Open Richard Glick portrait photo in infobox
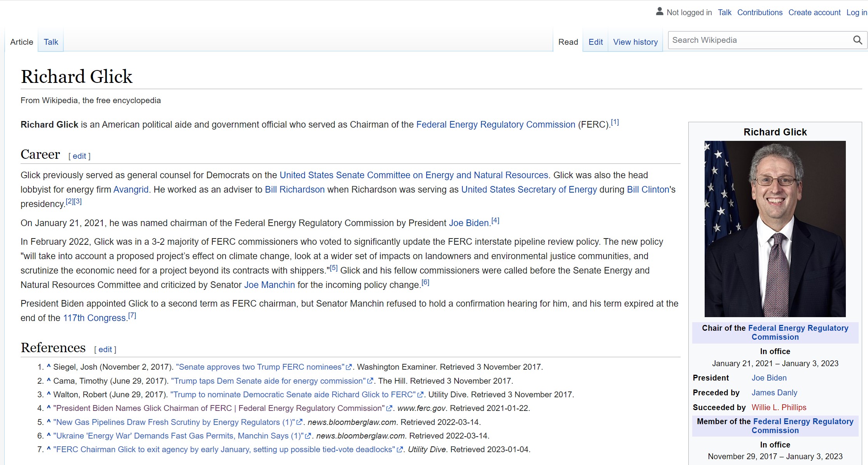 point(775,229)
